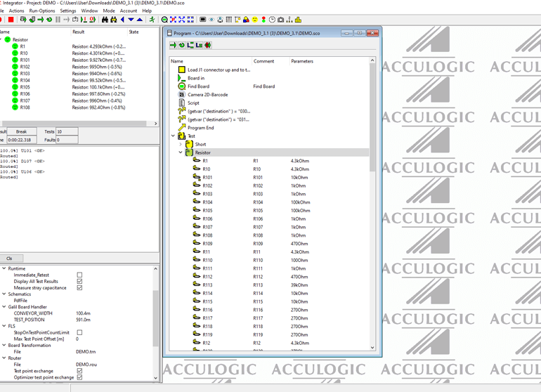Open the Mode menu
Screen dimensions: 541x392
point(109,11)
